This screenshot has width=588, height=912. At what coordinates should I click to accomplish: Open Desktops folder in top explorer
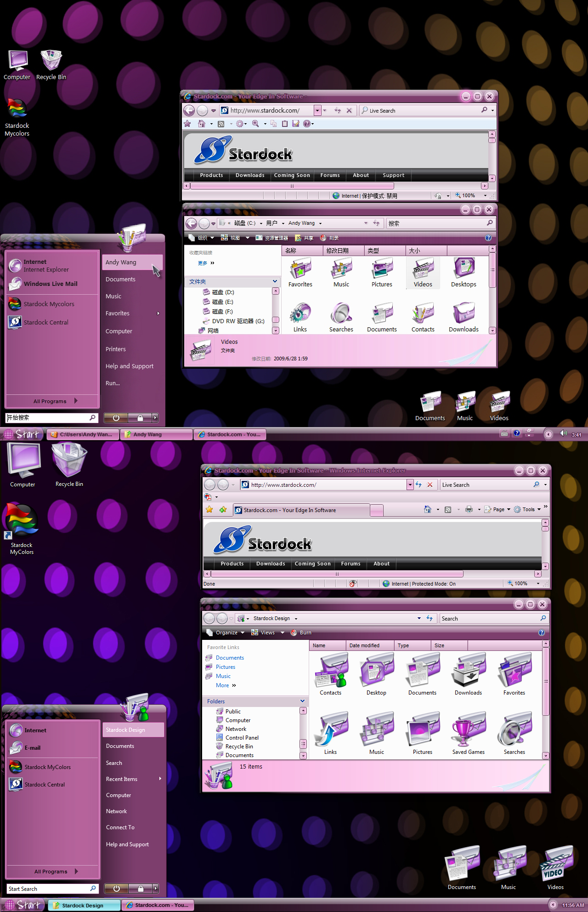pos(464,273)
